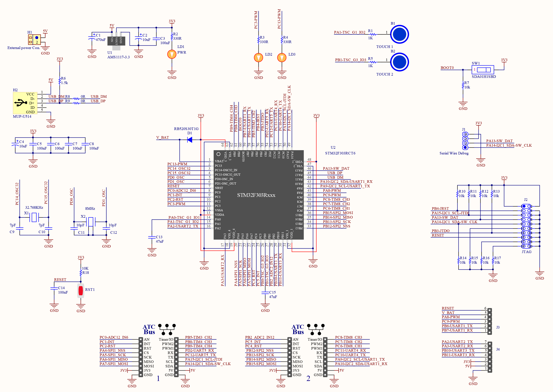
Task: Select the H1 external power connector
Action: 34,40
